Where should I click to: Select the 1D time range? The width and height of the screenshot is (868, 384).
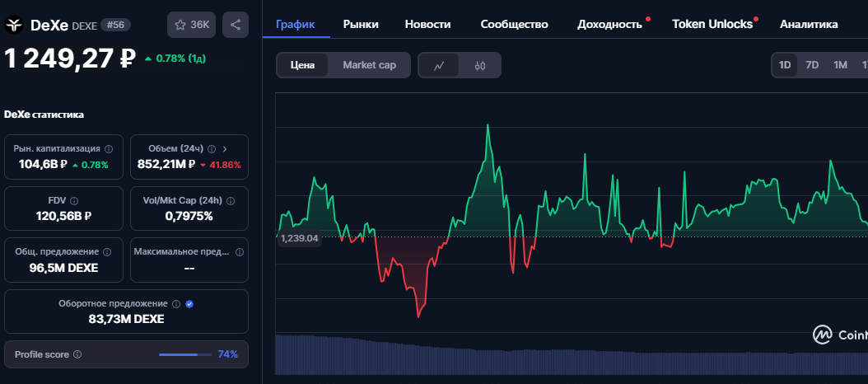coord(785,65)
